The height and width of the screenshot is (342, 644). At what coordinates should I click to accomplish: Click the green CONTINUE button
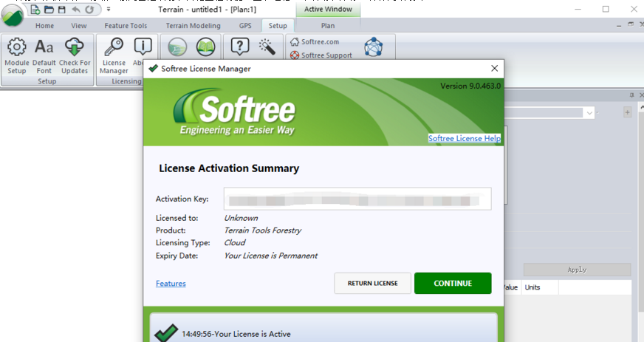click(x=453, y=284)
